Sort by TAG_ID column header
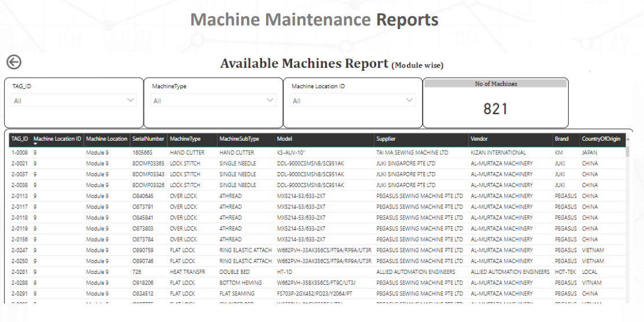The image size is (644, 322). (x=20, y=139)
